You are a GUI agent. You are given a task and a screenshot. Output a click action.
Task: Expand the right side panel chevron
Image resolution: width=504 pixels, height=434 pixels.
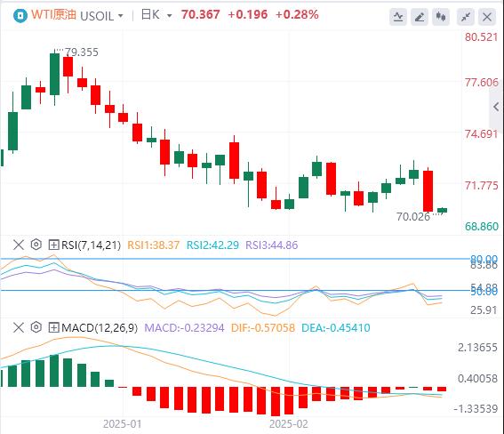(x=496, y=107)
